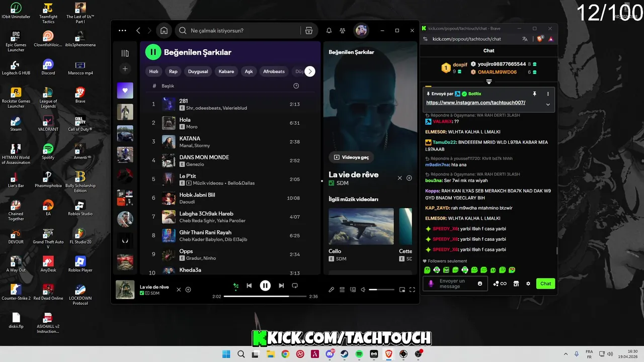
Task: Expand the gift leaderboard arrow in chat
Action: pos(489,81)
